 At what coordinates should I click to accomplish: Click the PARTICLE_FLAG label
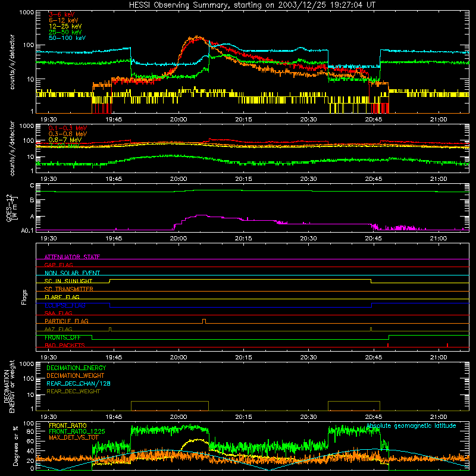[x=67, y=321]
